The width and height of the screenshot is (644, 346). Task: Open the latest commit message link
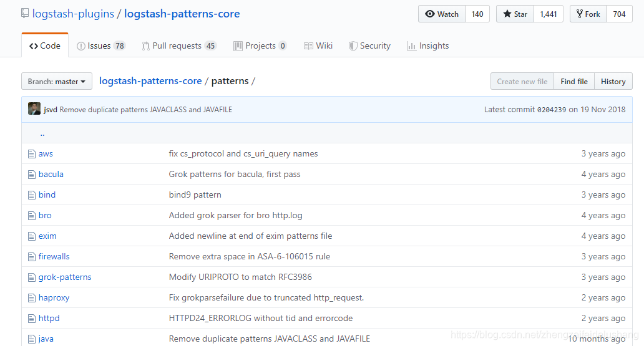coord(146,110)
